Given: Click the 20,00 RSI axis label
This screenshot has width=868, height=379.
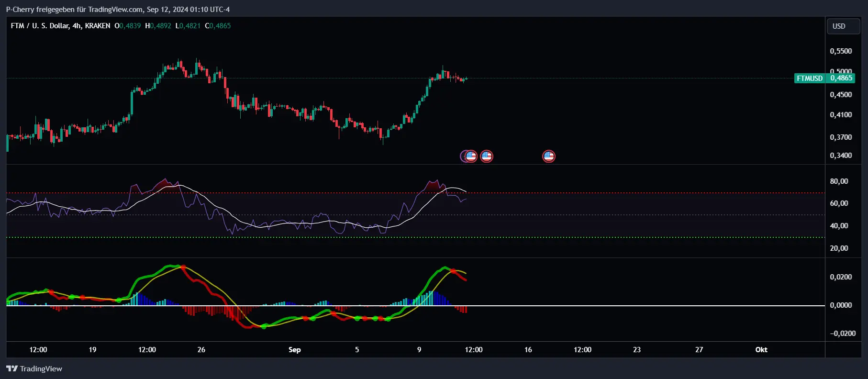Looking at the screenshot, I should (839, 248).
